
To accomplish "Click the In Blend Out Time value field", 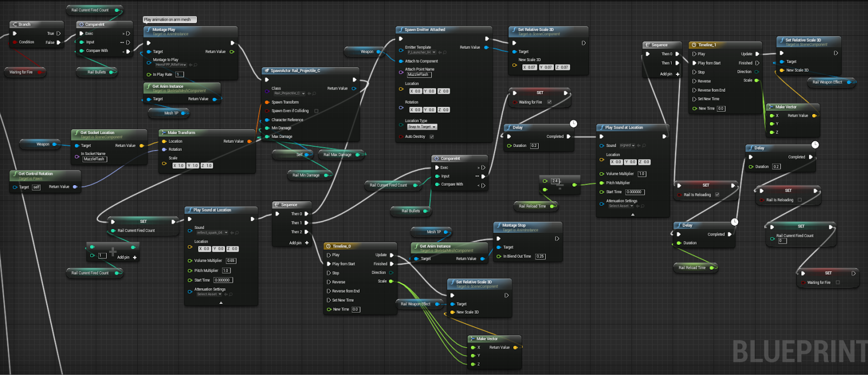I will (540, 256).
